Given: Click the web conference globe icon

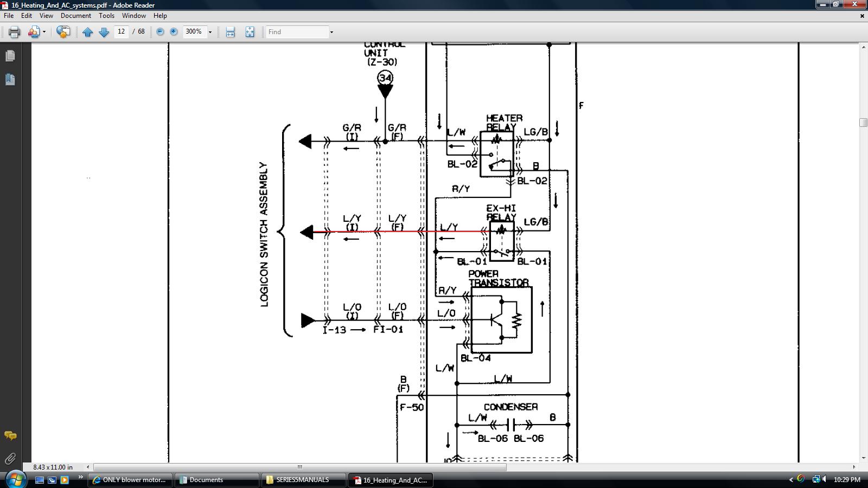Looking at the screenshot, I should 63,32.
